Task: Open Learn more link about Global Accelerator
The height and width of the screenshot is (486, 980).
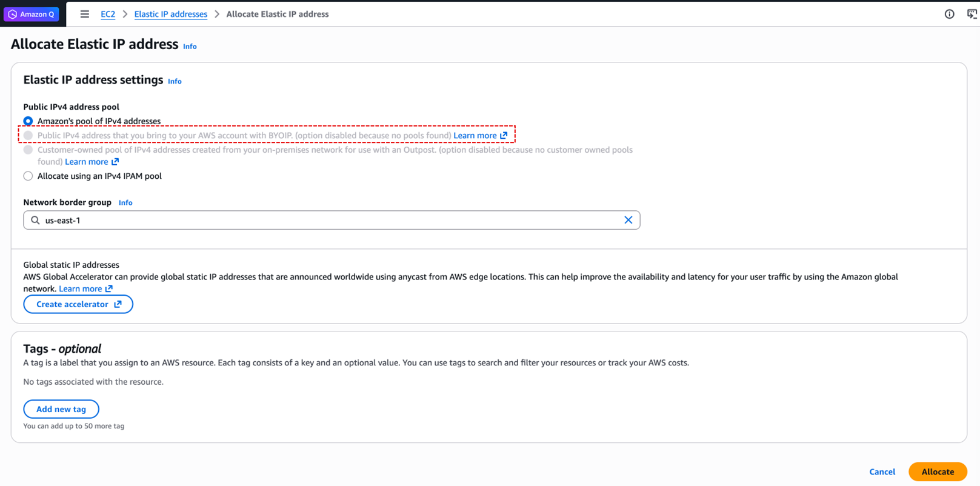Action: click(x=85, y=288)
